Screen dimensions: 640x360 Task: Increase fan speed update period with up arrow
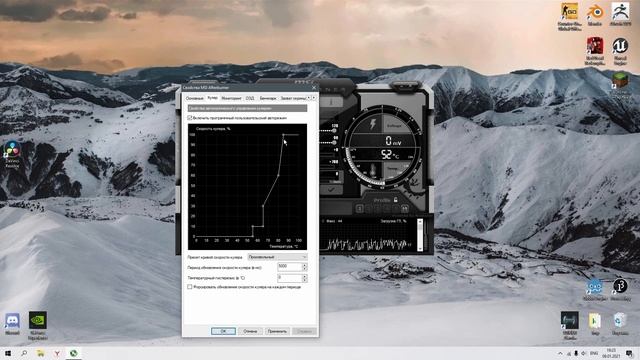point(304,265)
